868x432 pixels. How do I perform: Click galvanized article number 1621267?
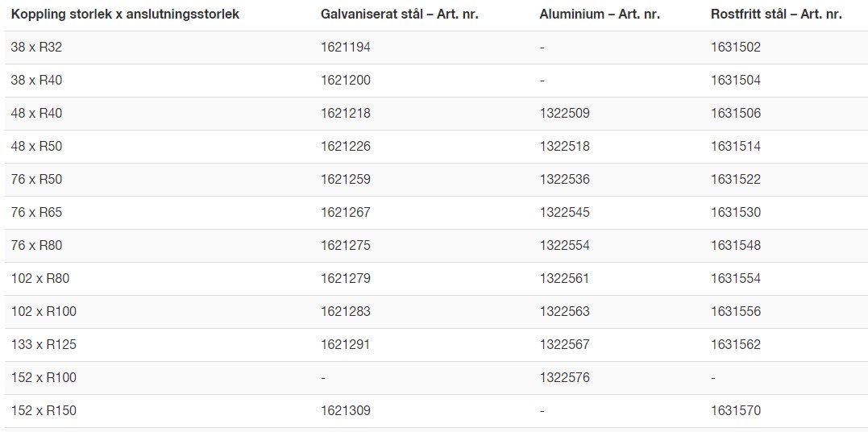tap(346, 213)
